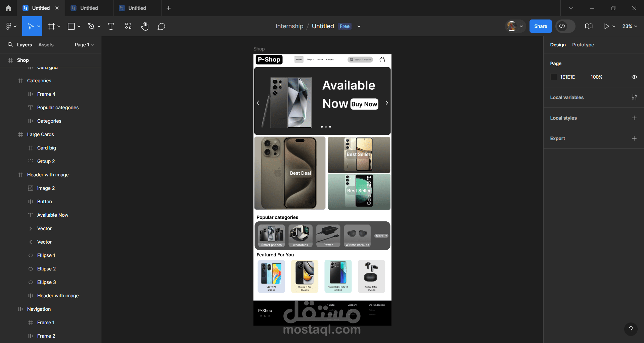Switch to the Design tab
Screen dimensions: 644x343
[558, 45]
